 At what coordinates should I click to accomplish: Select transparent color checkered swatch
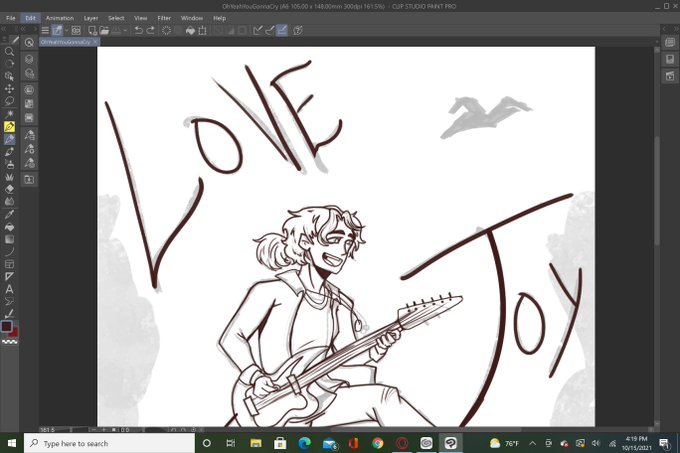click(10, 342)
